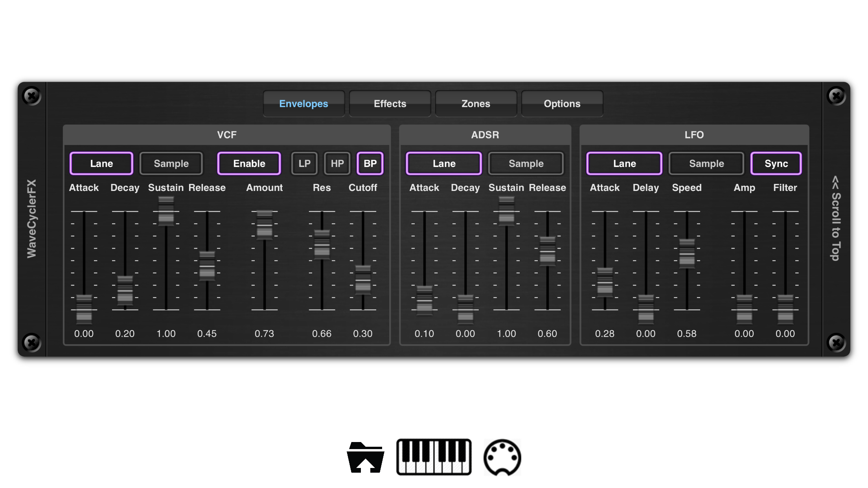Toggle Lane mode in the VCF section
The height and width of the screenshot is (488, 868).
[x=101, y=163]
